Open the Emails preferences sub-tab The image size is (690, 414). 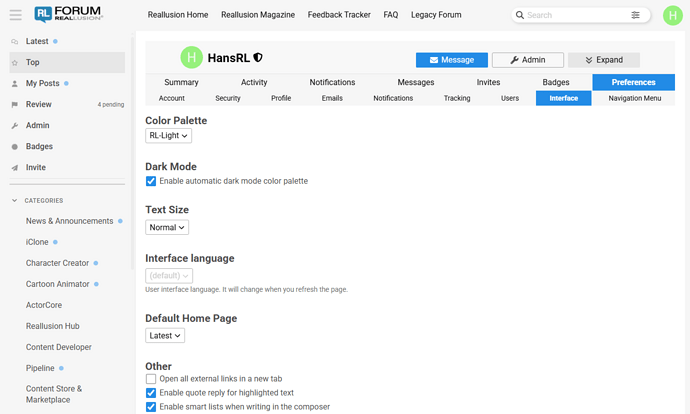pyautogui.click(x=332, y=98)
